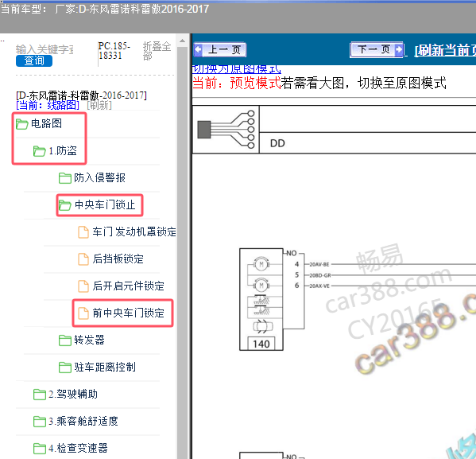Expand the 3.乘客舱舒适度 folder icon

40,422
